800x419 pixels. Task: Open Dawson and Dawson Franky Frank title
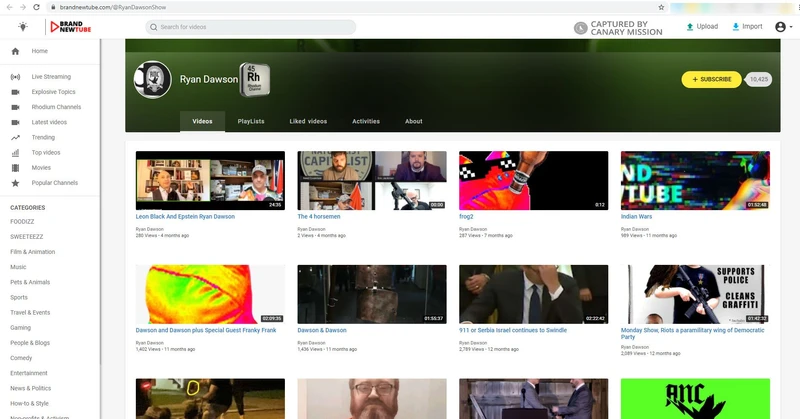[206, 330]
